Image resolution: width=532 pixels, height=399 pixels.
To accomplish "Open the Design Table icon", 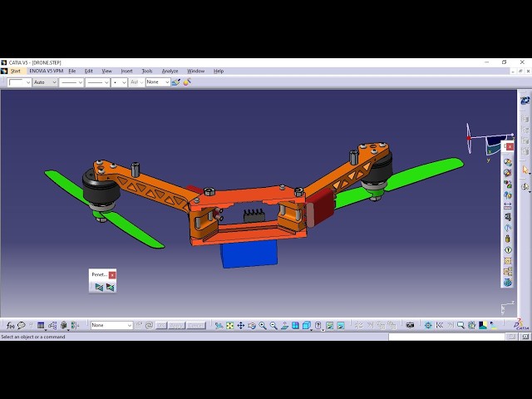I will coord(41,325).
